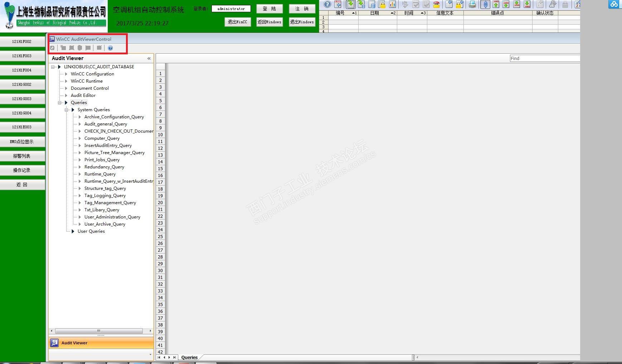Click the blue cloud icon at top right
The image size is (622, 364).
pyautogui.click(x=614, y=4)
